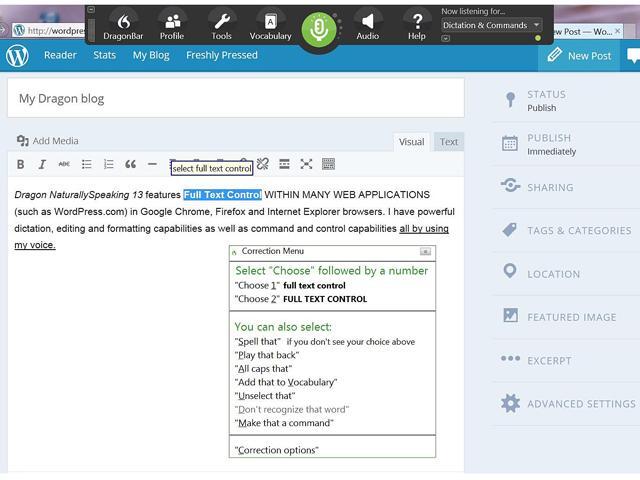
Task: Enter distraction-free fullscreen mode
Action: coord(306,164)
